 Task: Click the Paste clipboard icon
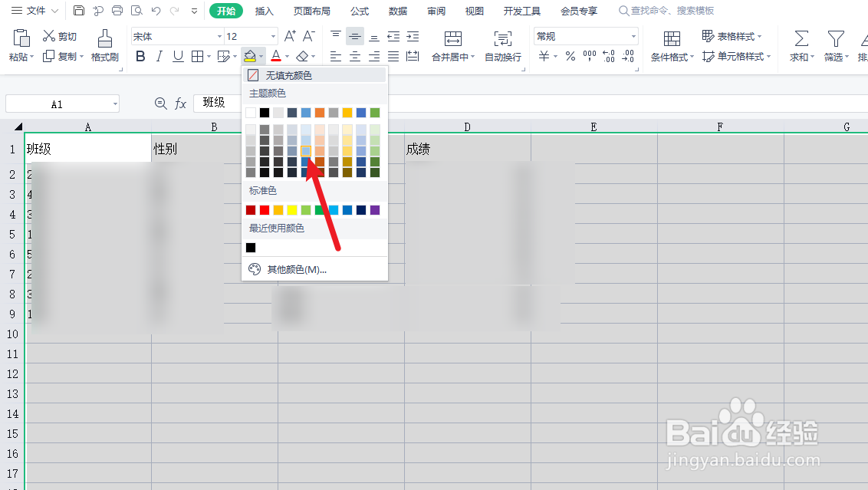click(x=21, y=38)
